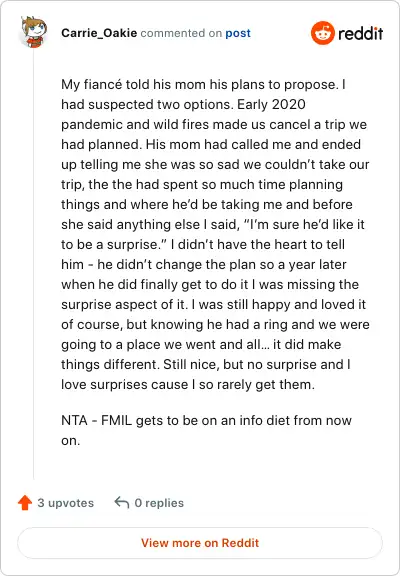
Task: Click the "3 upvotes" count label
Action: 66,503
